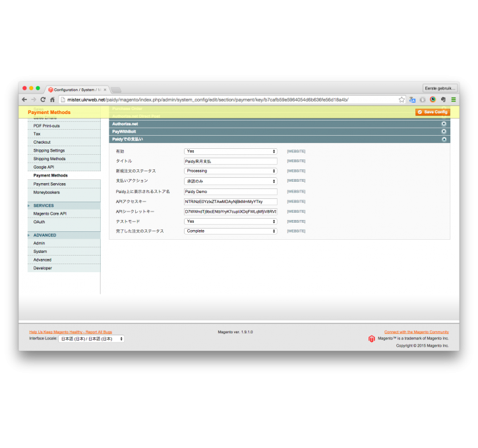This screenshot has height=448, width=478.
Task: Collapse the SERVICES sidebar group
Action: (64, 206)
